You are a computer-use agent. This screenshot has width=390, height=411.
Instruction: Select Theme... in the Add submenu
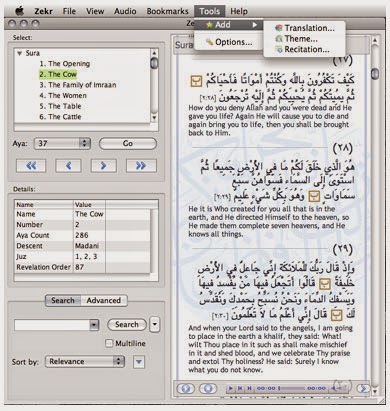(305, 39)
